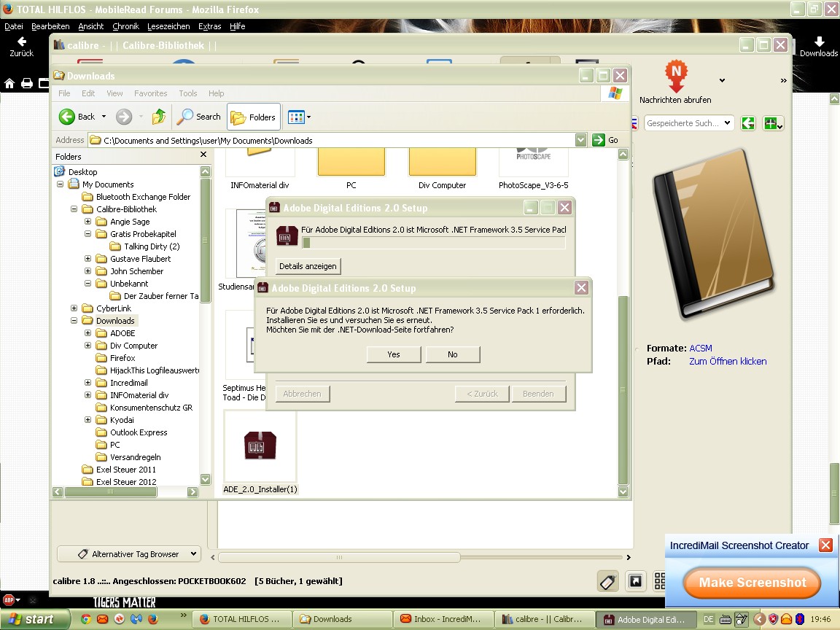The width and height of the screenshot is (840, 630).
Task: Open the Favorites menu in Downloads window
Action: [150, 93]
